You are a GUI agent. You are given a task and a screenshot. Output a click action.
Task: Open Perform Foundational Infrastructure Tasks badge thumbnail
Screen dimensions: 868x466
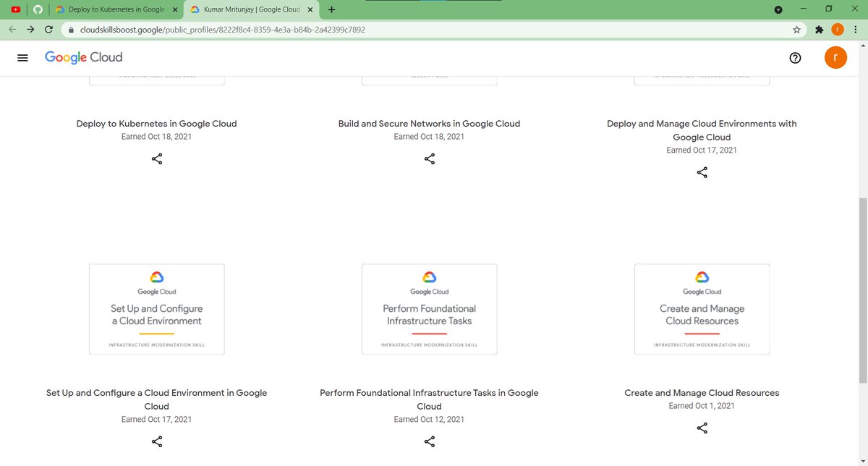429,309
